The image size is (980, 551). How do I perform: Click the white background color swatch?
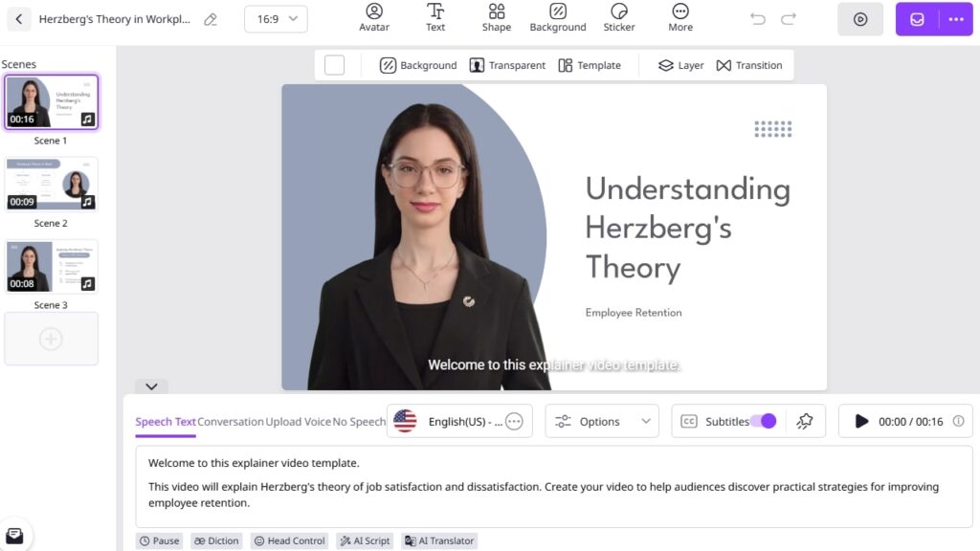334,65
